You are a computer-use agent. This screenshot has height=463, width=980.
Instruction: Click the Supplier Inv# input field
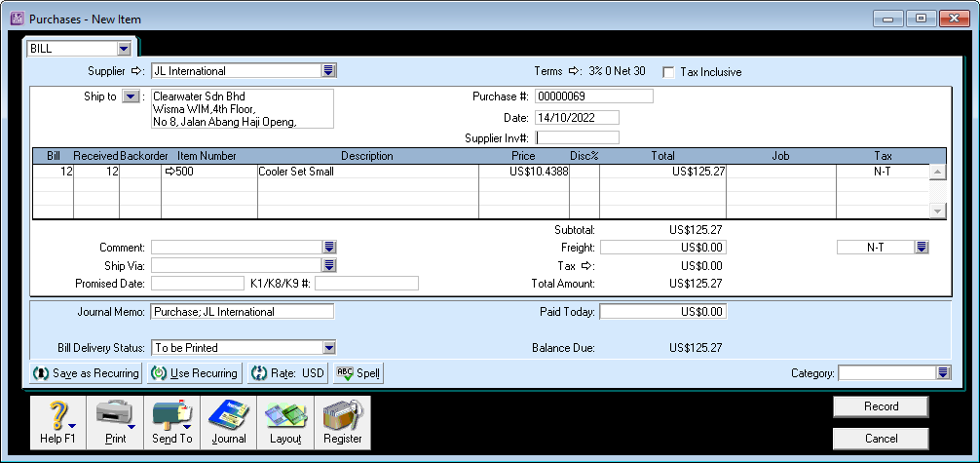(577, 137)
